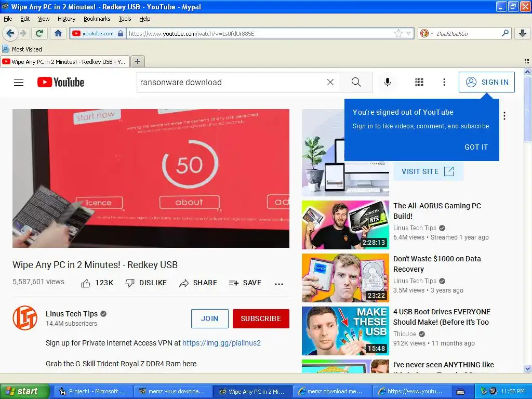Click the YouTube search magnifier button
The height and width of the screenshot is (399, 532).
[356, 82]
